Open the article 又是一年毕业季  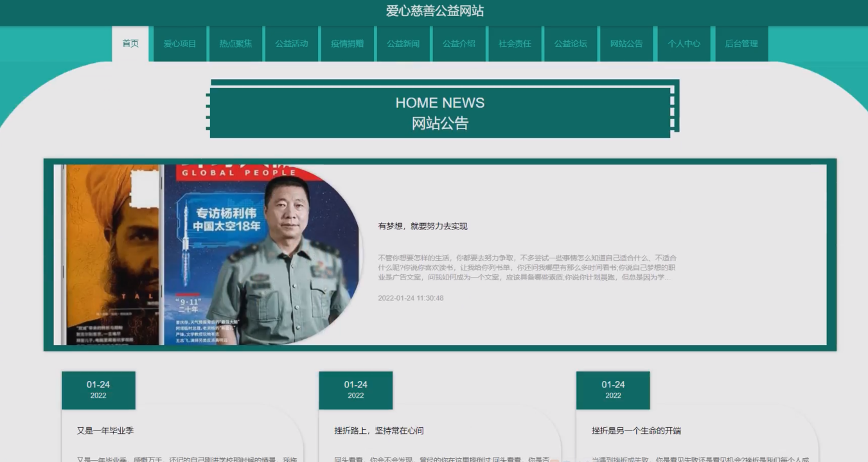click(x=105, y=431)
